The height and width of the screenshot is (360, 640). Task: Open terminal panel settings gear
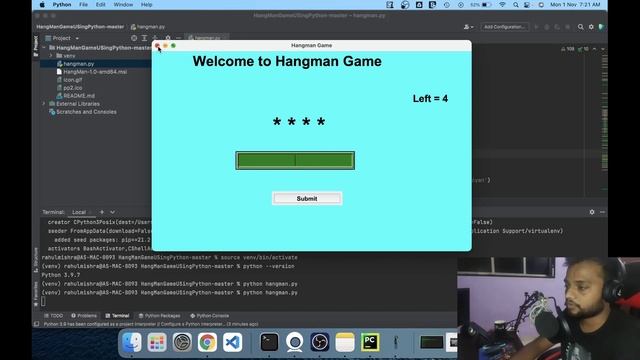[x=592, y=212]
